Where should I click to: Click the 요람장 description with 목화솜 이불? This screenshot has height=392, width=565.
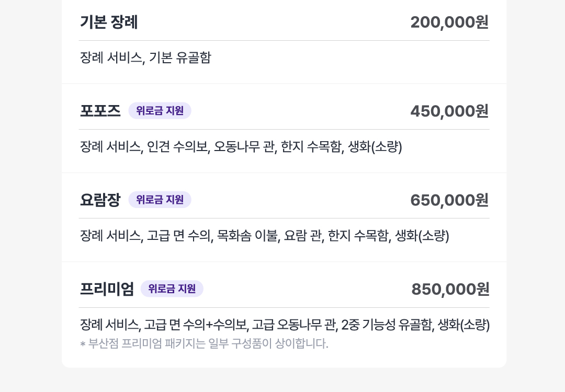(265, 236)
